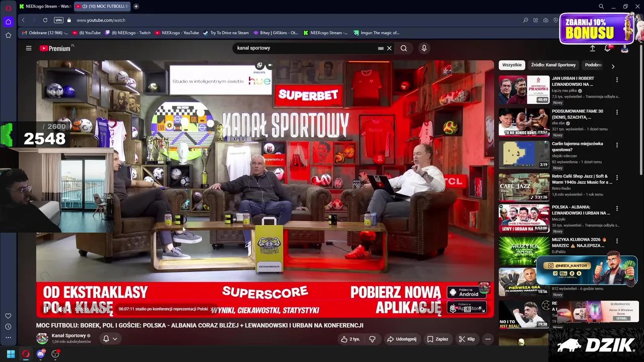Open Opera from the taskbar
644x362 pixels.
pyautogui.click(x=26, y=354)
